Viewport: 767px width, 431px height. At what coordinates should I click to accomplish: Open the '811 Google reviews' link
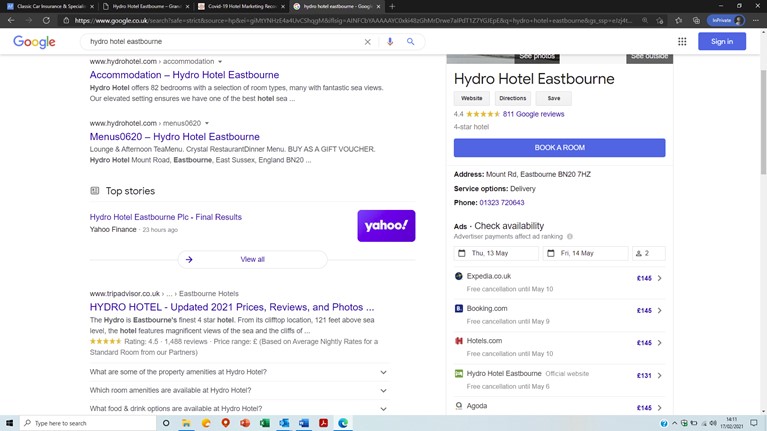(x=533, y=114)
